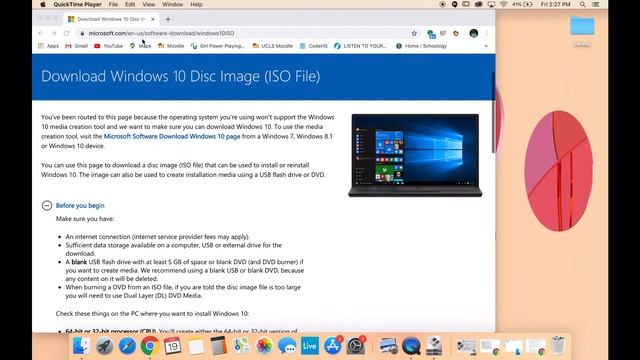
Task: Follow Microsoft Software Download Windows 10 page link
Action: pos(172,136)
